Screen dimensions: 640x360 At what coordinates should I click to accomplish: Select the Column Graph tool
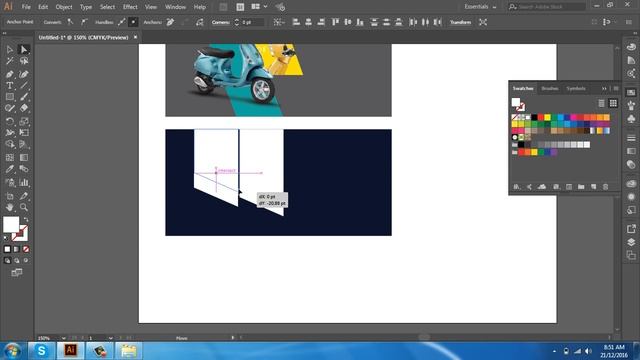tap(24, 182)
